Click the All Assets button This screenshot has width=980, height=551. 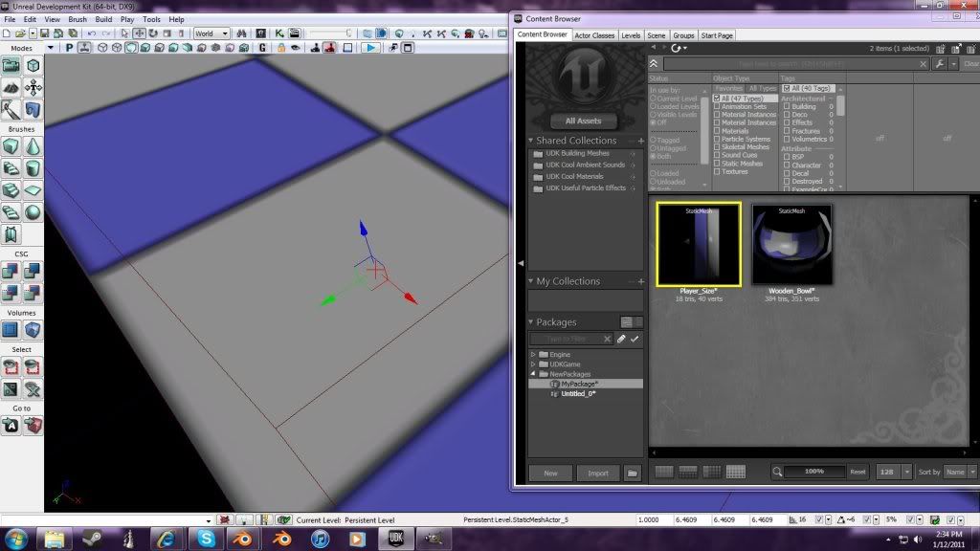tap(583, 121)
